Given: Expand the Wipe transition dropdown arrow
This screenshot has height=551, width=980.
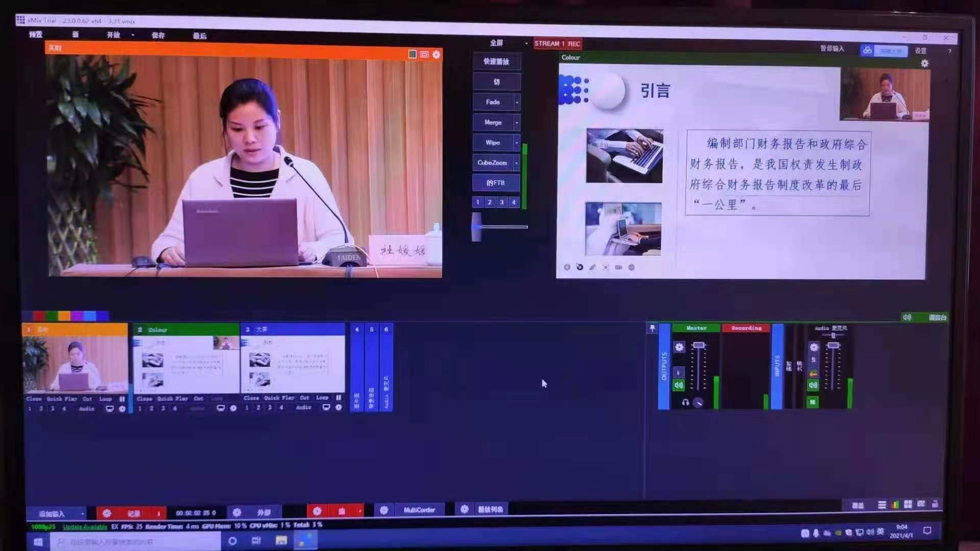Looking at the screenshot, I should coord(517,142).
